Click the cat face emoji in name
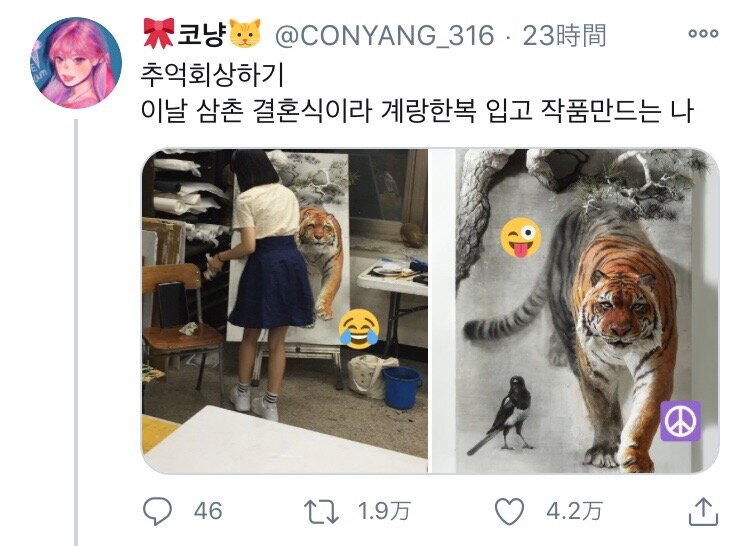Image resolution: width=750 pixels, height=546 pixels. 245,33
